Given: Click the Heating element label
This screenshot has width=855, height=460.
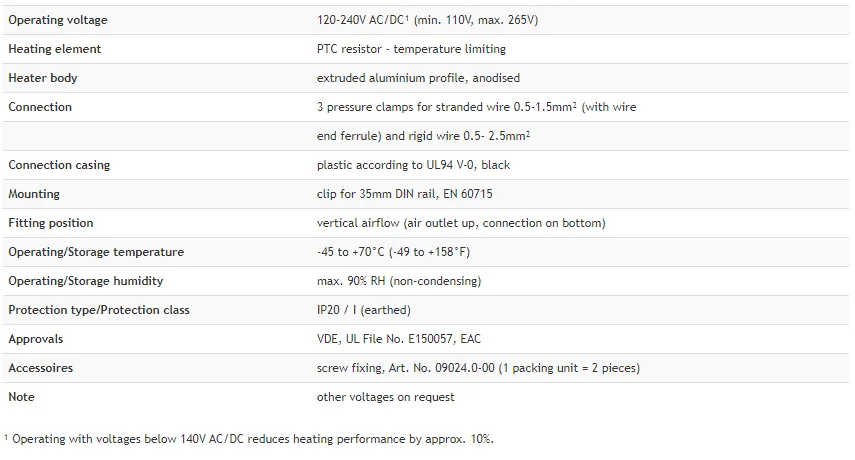Looking at the screenshot, I should (55, 49).
